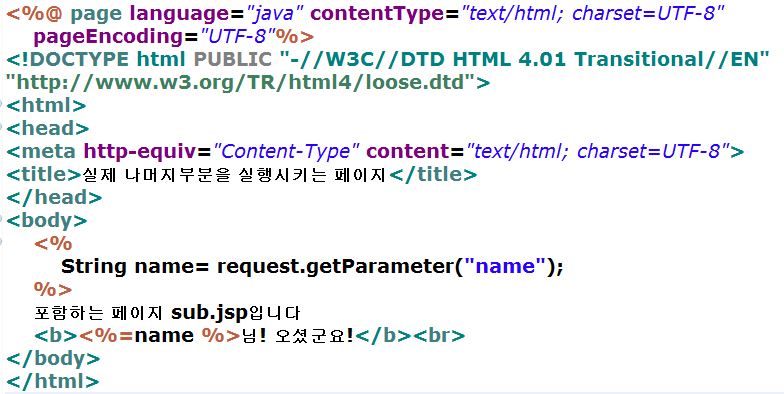Image resolution: width=784 pixels, height=394 pixels.
Task: Select the "java" language value
Action: pos(276,14)
